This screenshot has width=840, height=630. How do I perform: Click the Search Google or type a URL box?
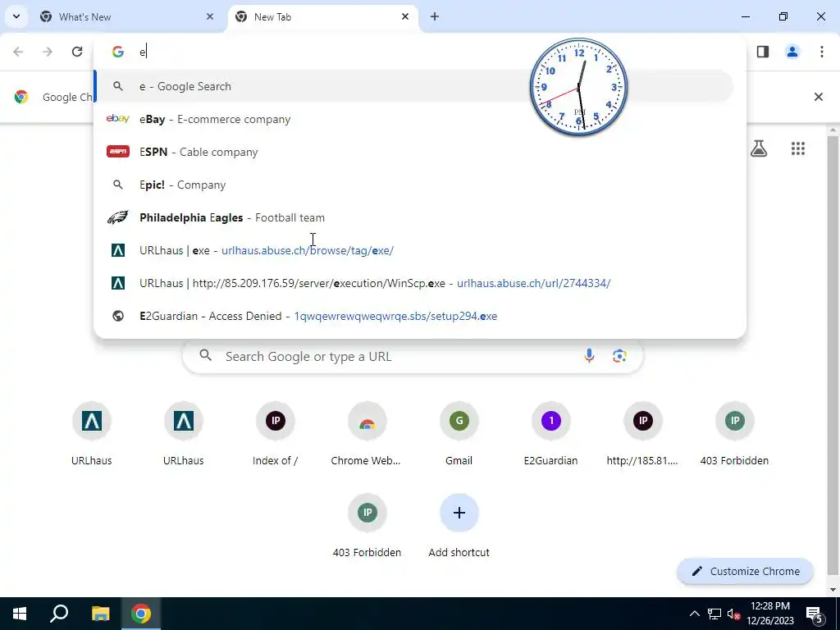pos(413,356)
